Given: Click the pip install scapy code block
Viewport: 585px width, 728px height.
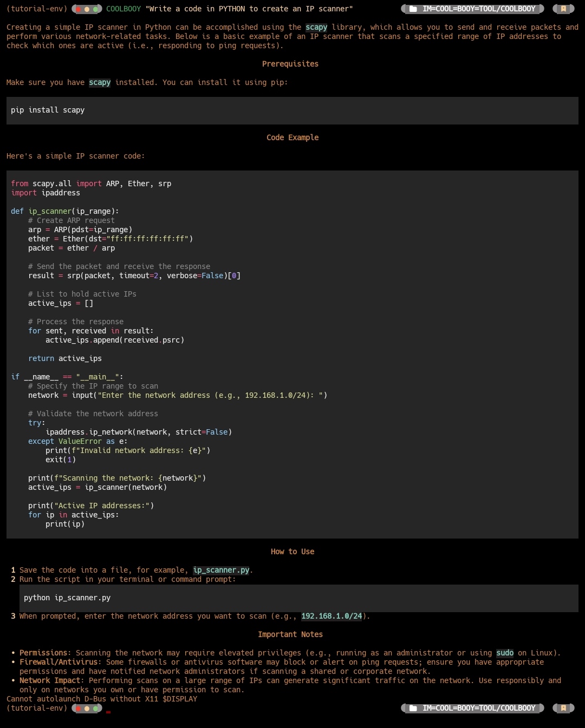Looking at the screenshot, I should (x=292, y=110).
